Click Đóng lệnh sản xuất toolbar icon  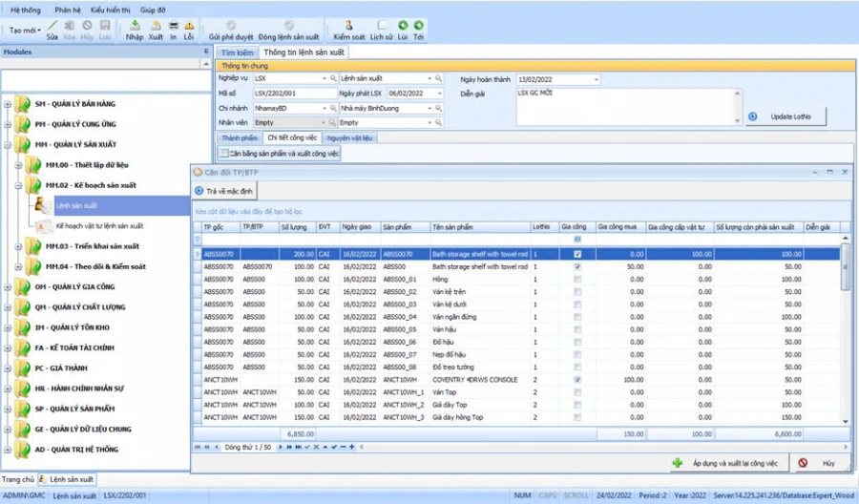coord(288,25)
